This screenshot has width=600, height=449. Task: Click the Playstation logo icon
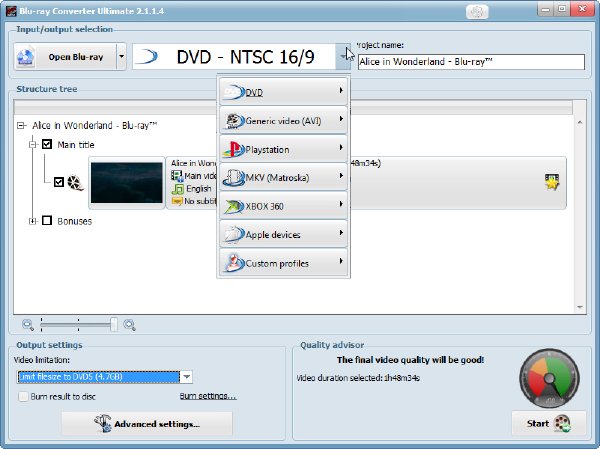[x=233, y=149]
